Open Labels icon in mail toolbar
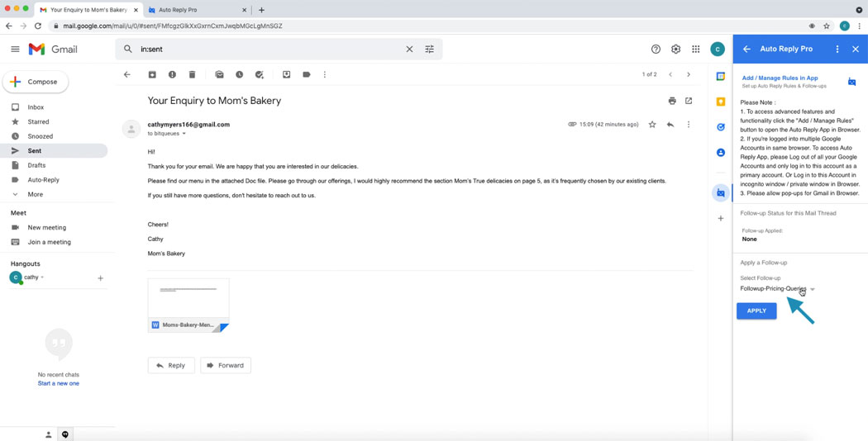868x441 pixels. point(307,74)
